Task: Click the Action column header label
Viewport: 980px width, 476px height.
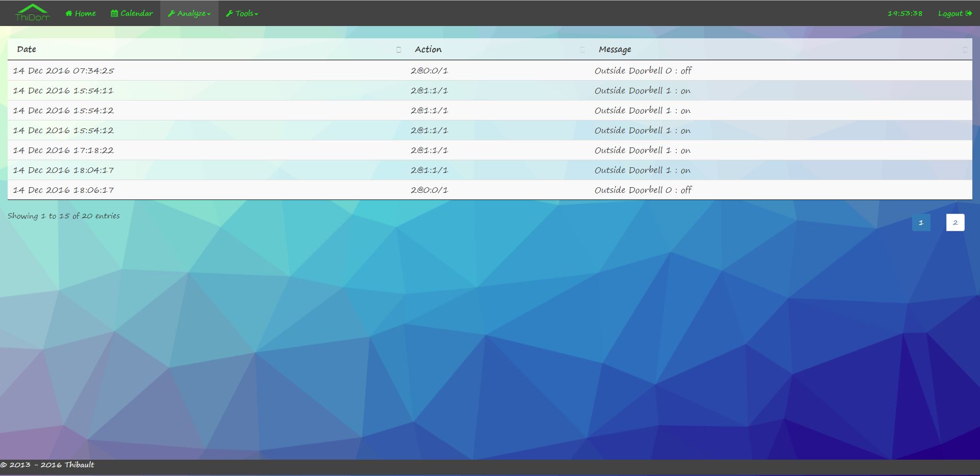Action: click(x=428, y=49)
